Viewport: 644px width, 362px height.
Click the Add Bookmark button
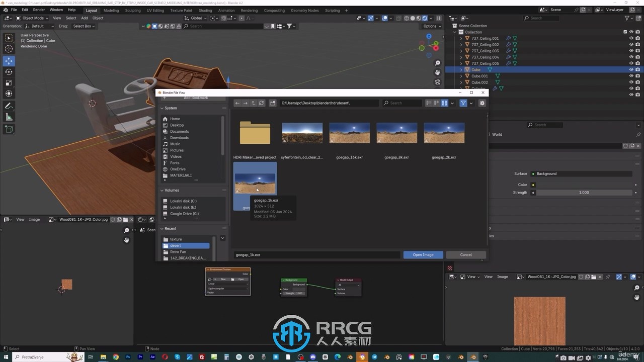click(x=193, y=98)
